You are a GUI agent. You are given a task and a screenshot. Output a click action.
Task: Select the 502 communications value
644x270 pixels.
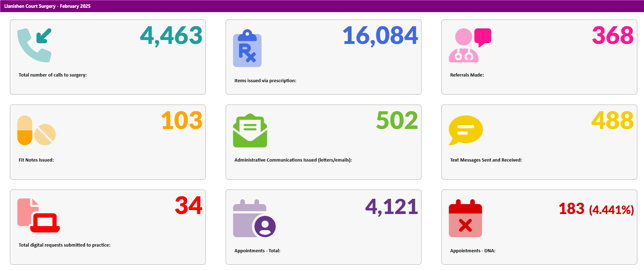click(397, 120)
